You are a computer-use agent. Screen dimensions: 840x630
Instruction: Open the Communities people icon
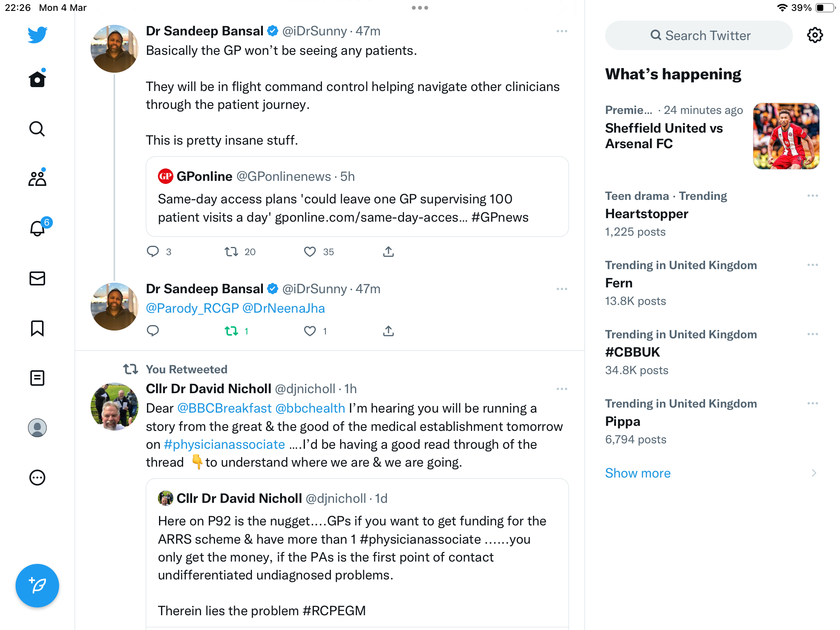tap(37, 178)
